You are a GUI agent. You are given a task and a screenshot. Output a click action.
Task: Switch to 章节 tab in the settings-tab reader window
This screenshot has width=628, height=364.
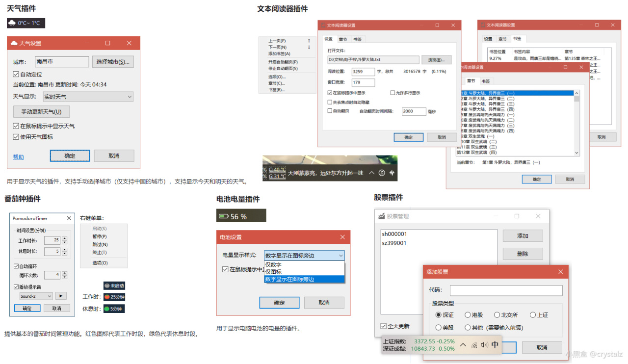342,39
